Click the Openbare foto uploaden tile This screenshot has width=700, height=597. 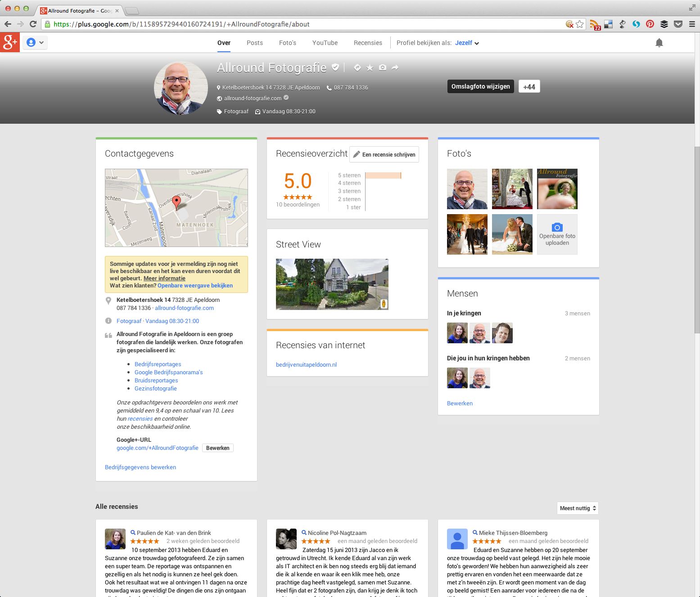(x=557, y=234)
